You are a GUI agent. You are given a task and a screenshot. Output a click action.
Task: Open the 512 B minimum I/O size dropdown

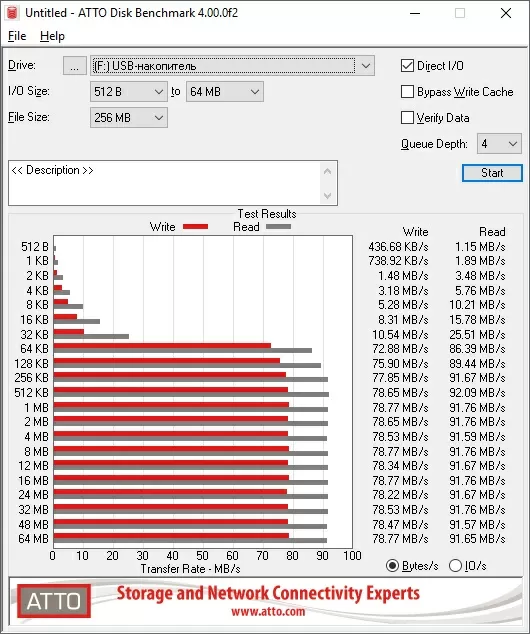tap(129, 92)
